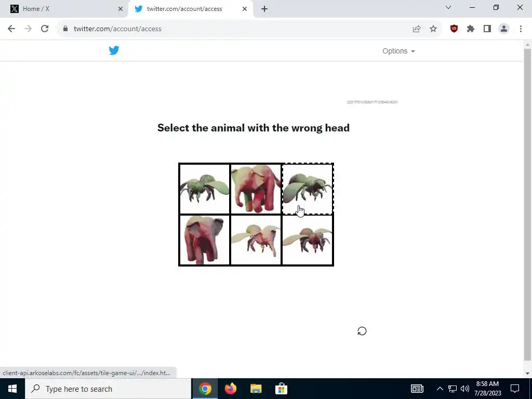
Task: Share this page icon in address bar
Action: click(x=417, y=29)
